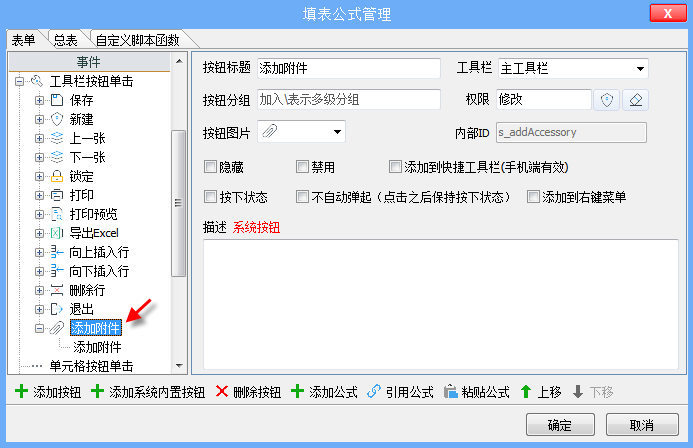Viewport: 693px width, 448px height.
Task: Click the tree scrollbar up arrow
Action: (x=179, y=61)
